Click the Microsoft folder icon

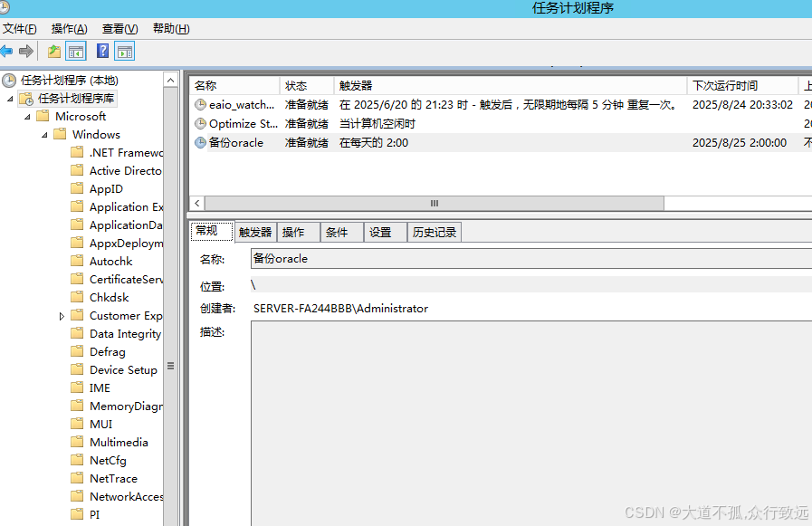pos(43,116)
